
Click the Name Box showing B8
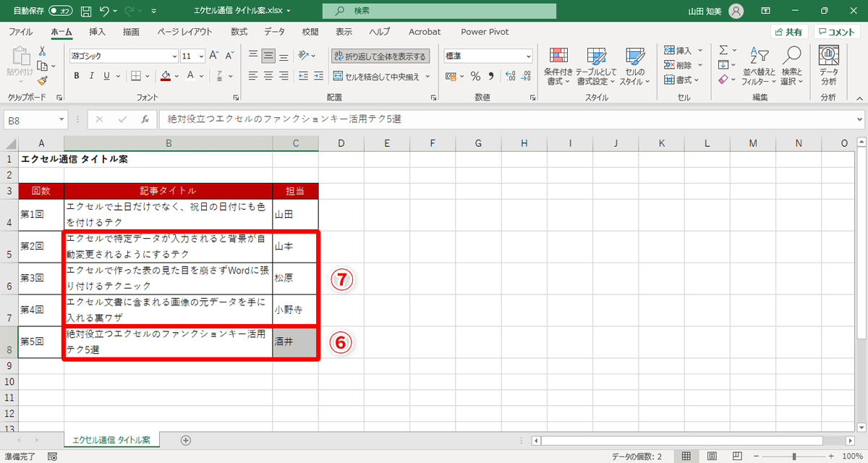tap(35, 119)
